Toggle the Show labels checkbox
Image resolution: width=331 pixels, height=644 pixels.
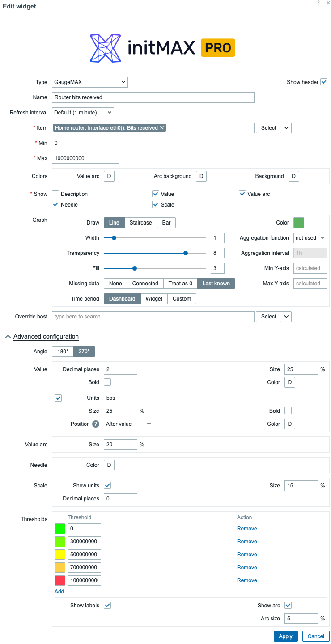pos(107,605)
